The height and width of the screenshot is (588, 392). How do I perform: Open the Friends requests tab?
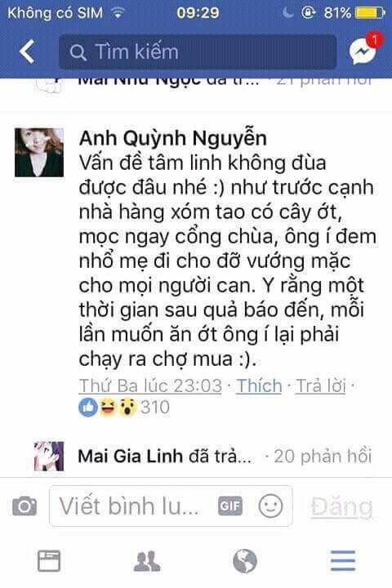(147, 561)
